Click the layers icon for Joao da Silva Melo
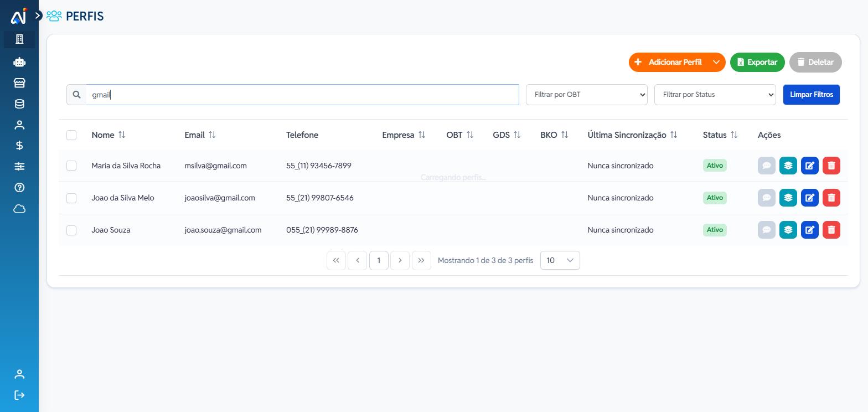868x412 pixels. coord(788,198)
